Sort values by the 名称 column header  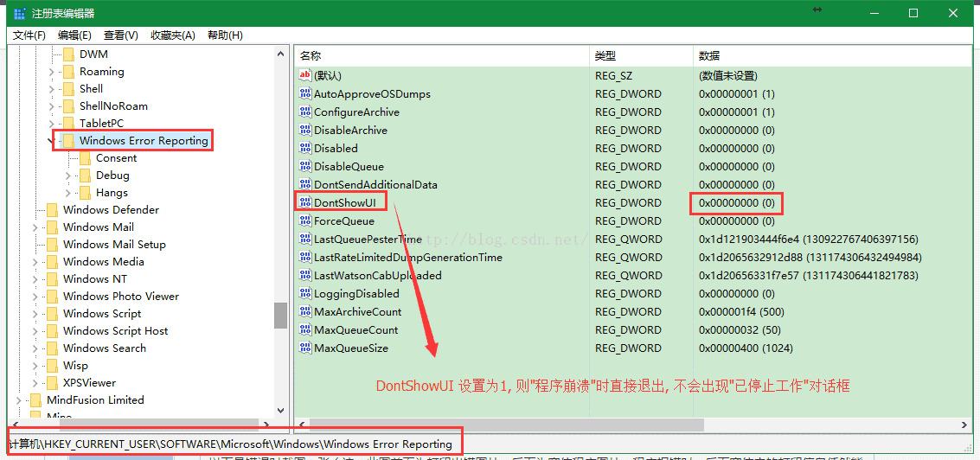point(442,56)
